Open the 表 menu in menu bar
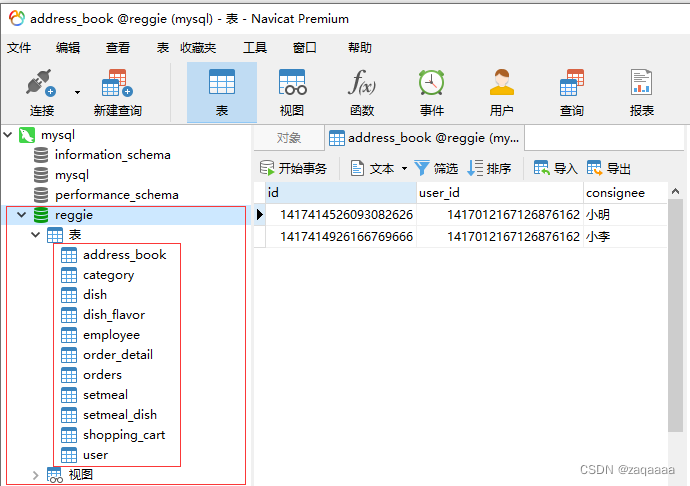Image resolution: width=690 pixels, height=486 pixels. coord(163,48)
